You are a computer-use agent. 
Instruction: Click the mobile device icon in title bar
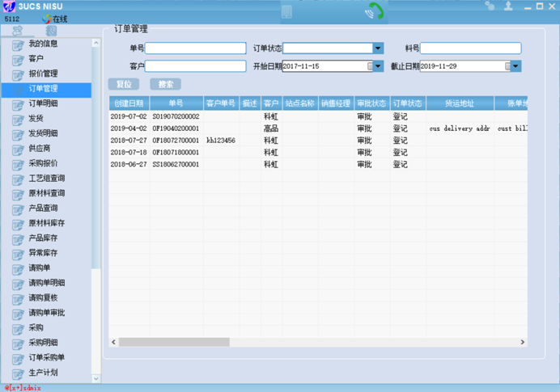(286, 12)
